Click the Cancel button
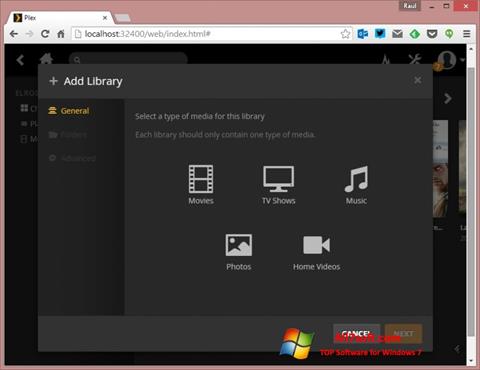Viewport: 480px width, 370px height. click(357, 334)
